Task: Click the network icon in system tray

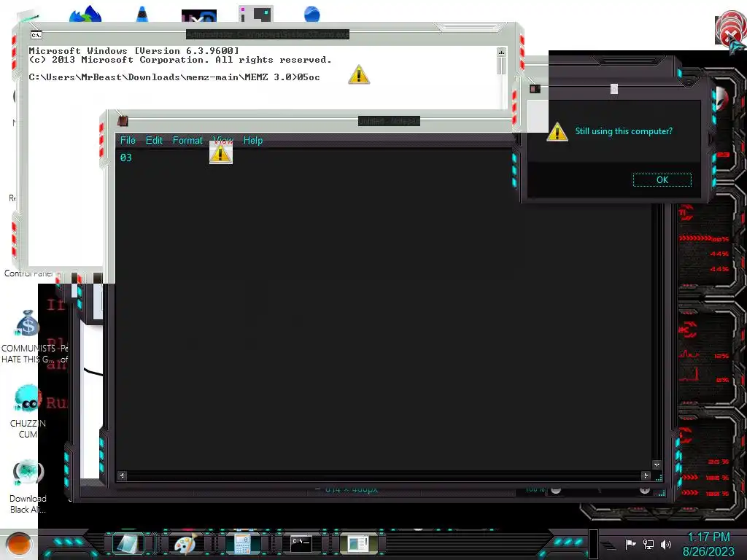Action: pyautogui.click(x=649, y=544)
